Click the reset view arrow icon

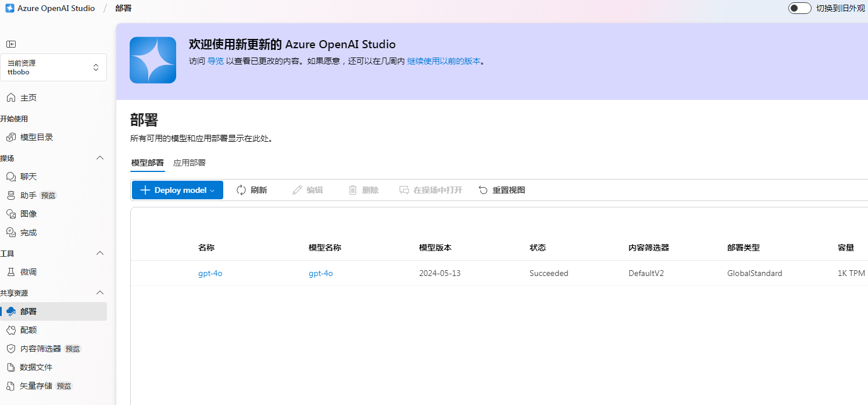(483, 190)
